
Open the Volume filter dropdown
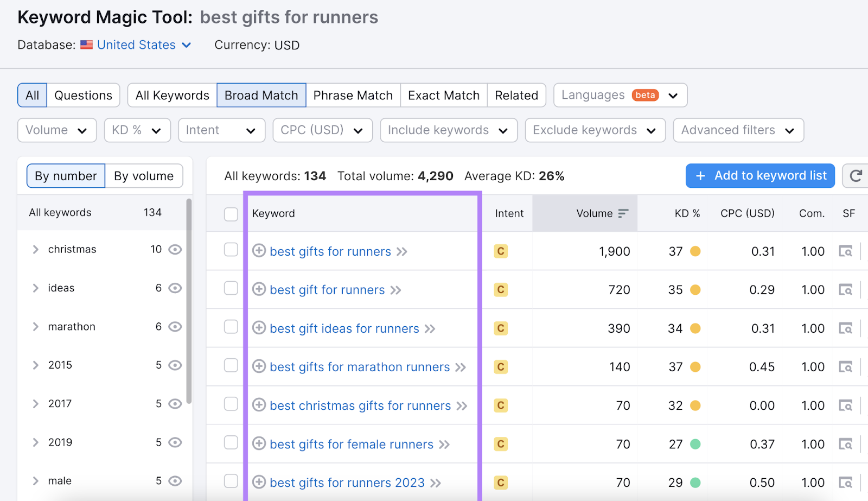pos(56,130)
